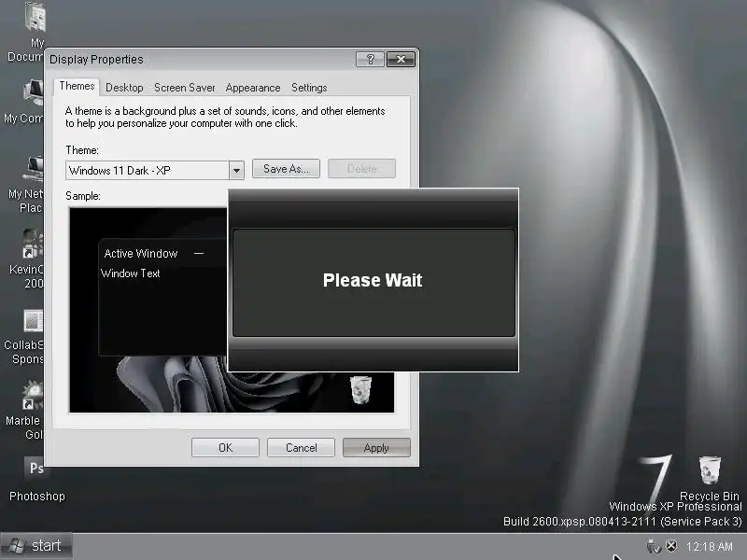Screen dimensions: 747x560
Task: Close the Display Properties dialog
Action: click(401, 59)
